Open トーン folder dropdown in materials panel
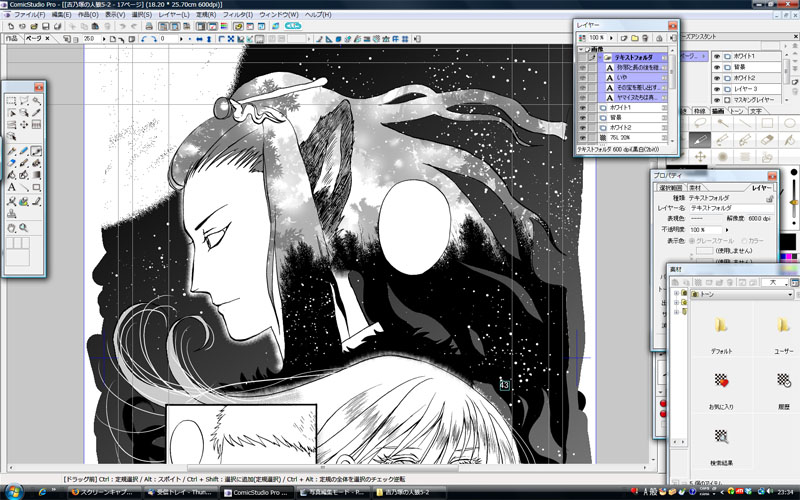800x500 pixels. [x=790, y=294]
